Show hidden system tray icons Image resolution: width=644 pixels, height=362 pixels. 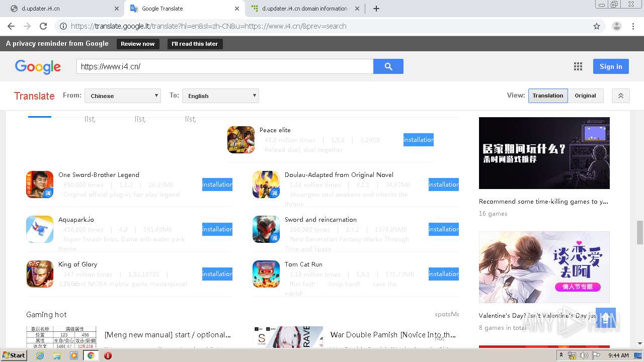561,355
